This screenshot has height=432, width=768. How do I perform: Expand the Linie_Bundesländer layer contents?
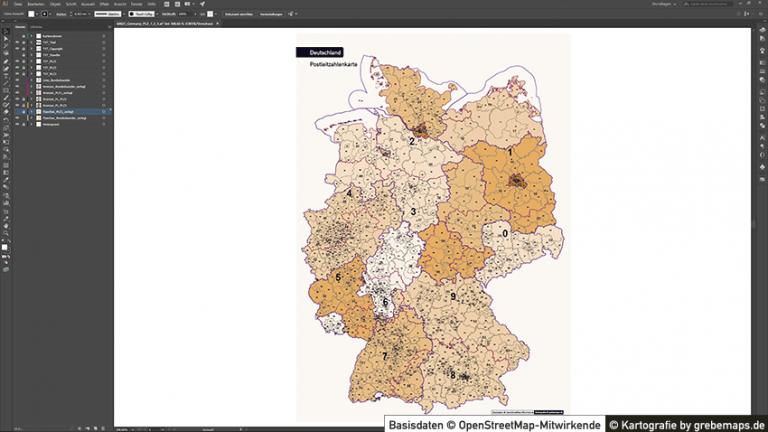tap(31, 80)
